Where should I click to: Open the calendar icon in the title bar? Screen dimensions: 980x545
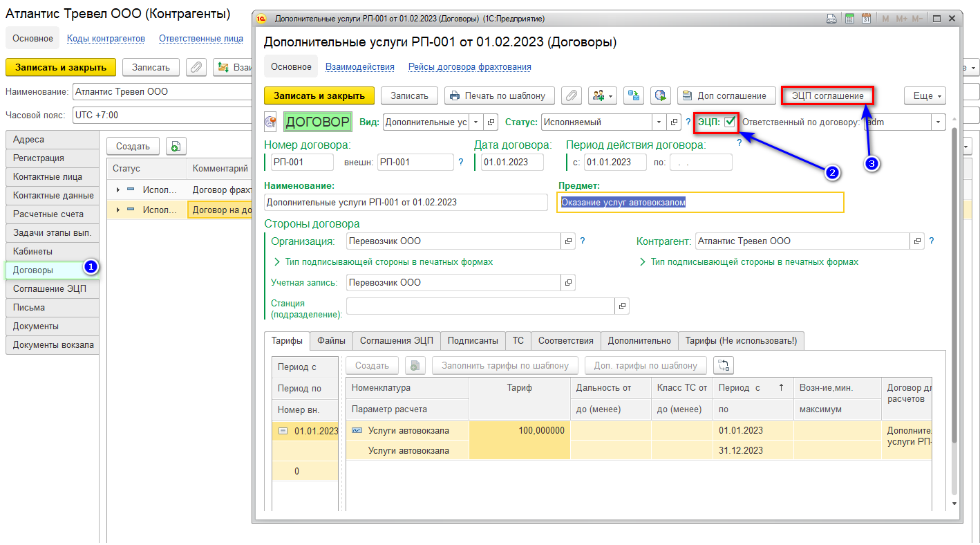click(866, 19)
